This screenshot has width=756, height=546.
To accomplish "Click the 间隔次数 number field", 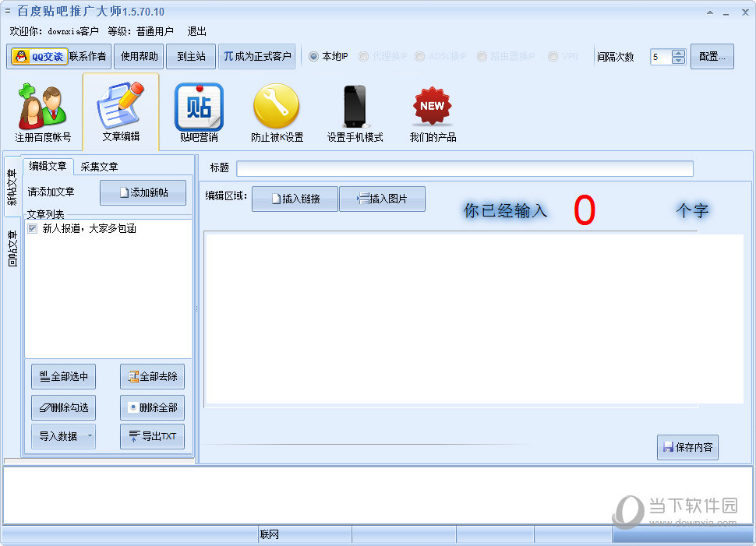I will [x=661, y=57].
